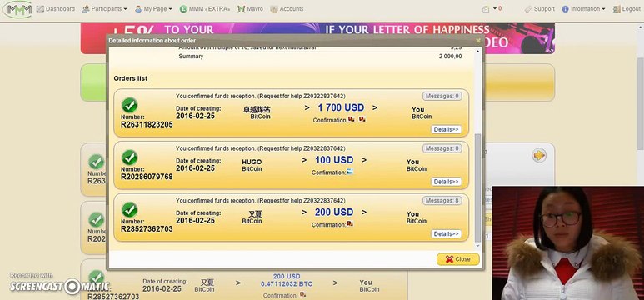Click the yellow arrow icon on background page
Screen dimensions: 644x300
pos(539,155)
